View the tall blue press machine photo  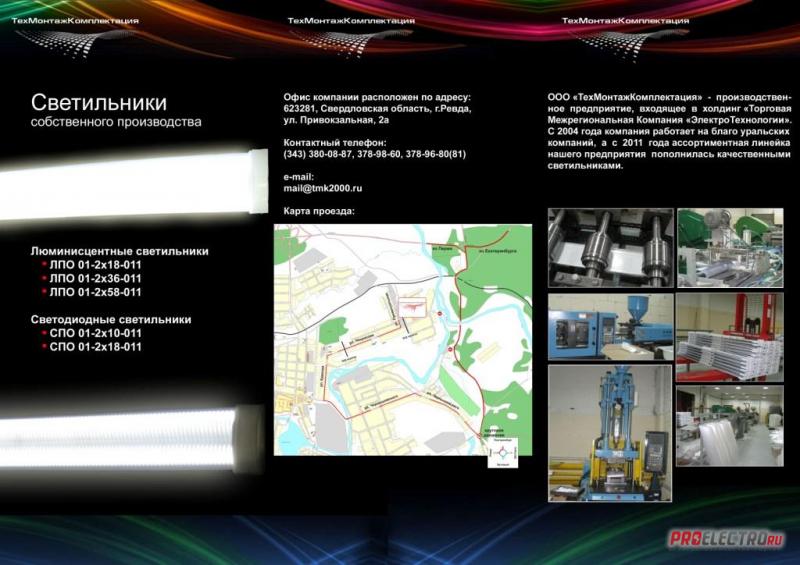[x=610, y=432]
